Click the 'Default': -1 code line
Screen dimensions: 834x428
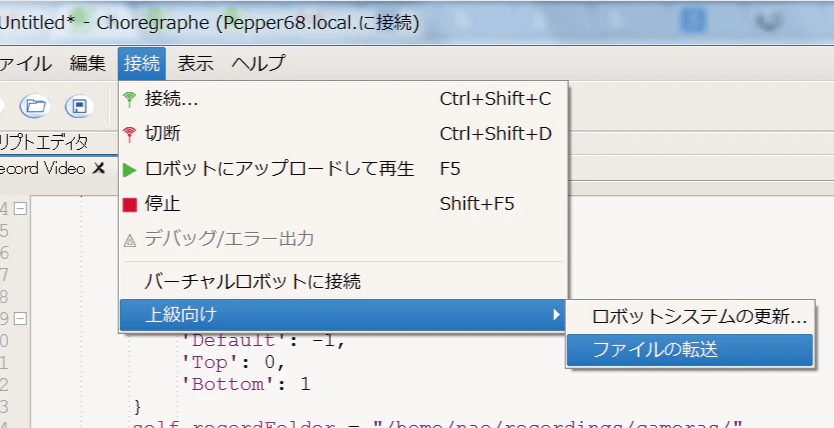click(x=264, y=340)
